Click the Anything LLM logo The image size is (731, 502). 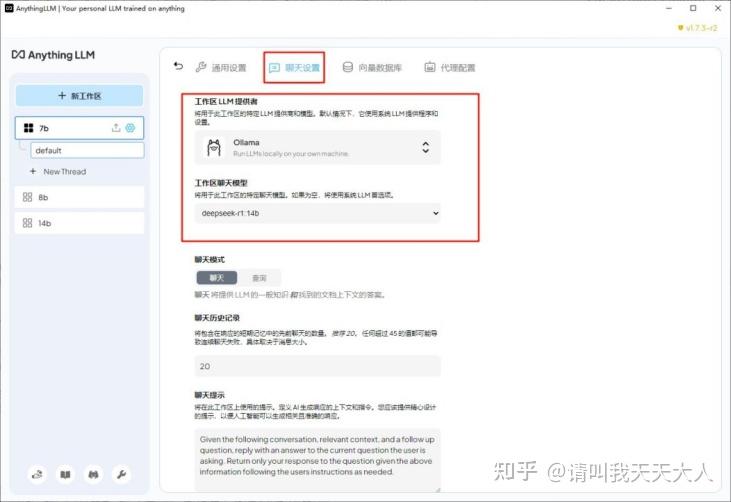(53, 55)
